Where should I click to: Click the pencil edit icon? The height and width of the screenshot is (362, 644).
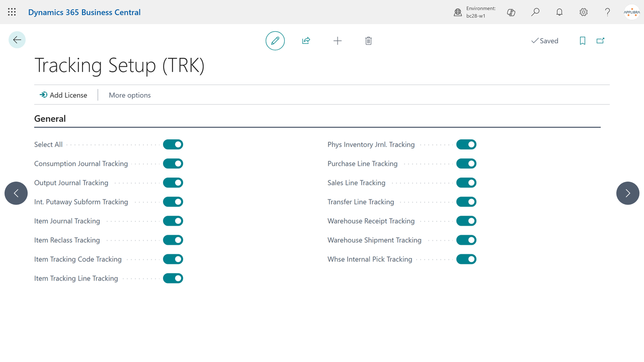275,41
